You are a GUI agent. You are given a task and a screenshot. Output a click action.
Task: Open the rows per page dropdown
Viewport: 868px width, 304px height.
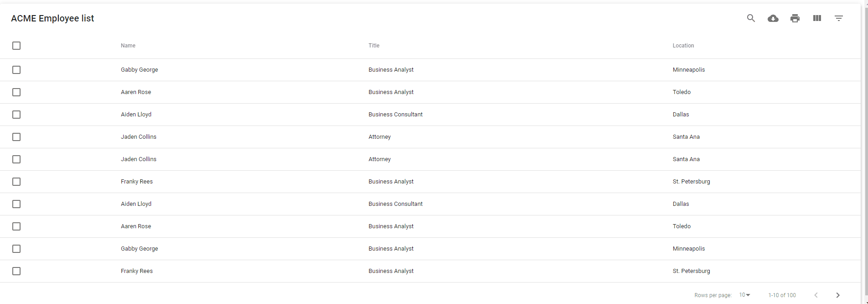pos(744,295)
